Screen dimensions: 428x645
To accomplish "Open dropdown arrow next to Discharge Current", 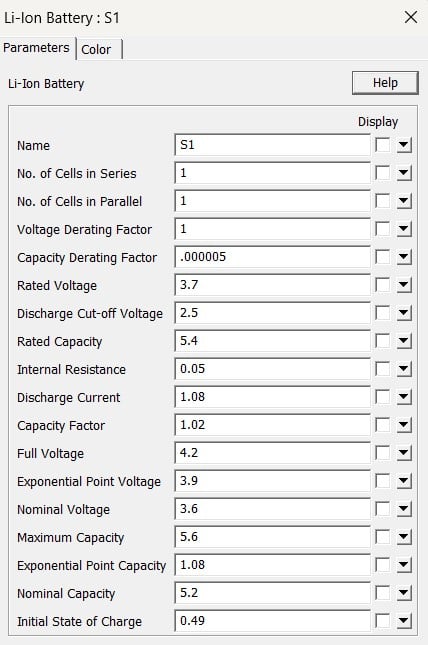I will 404,397.
